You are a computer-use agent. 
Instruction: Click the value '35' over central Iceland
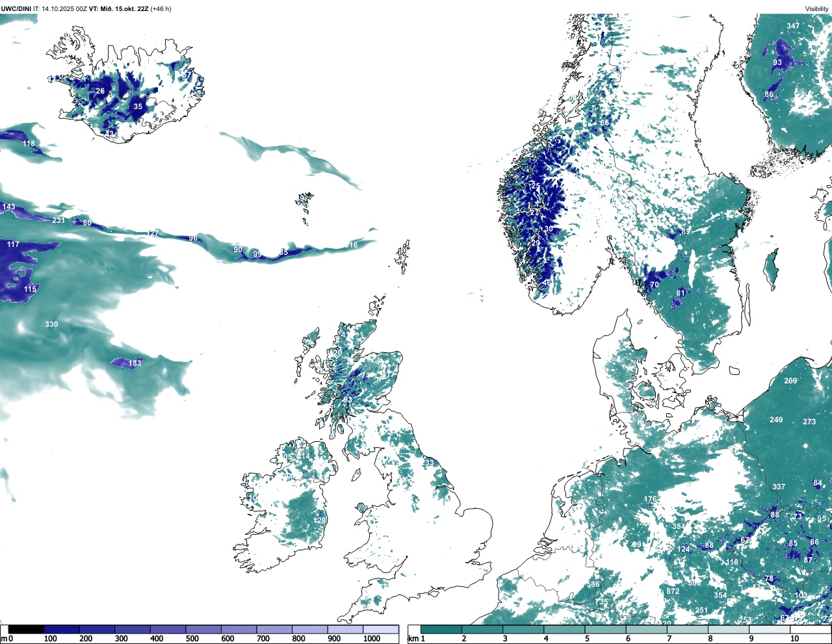pos(138,107)
